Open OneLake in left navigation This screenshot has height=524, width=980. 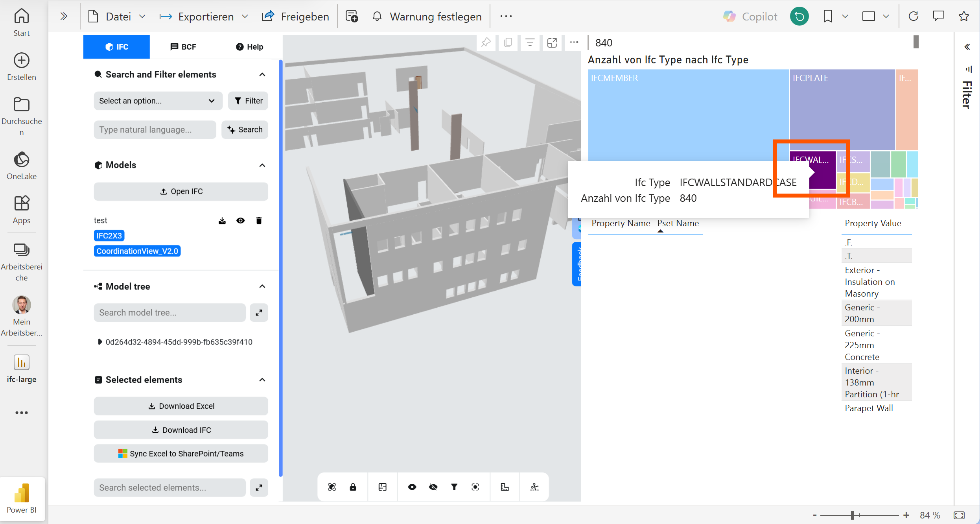tap(22, 166)
